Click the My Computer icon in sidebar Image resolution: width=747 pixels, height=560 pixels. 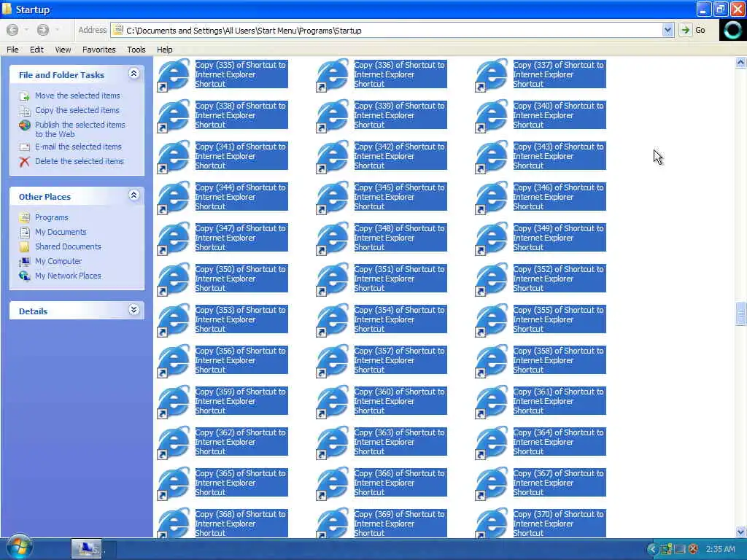click(25, 262)
